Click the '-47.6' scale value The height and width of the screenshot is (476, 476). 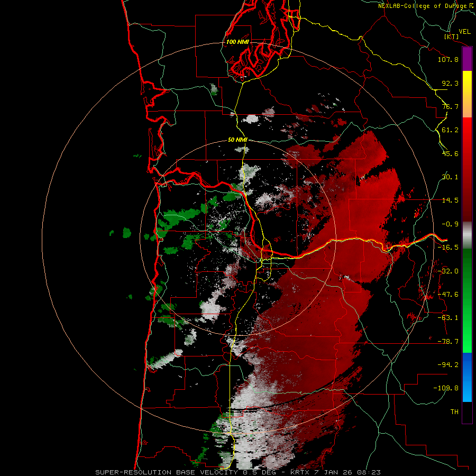[448, 295]
